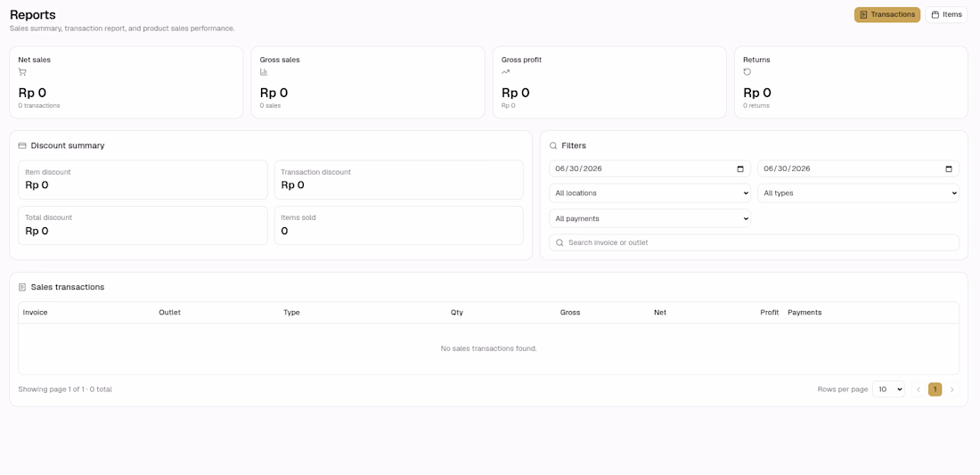
Task: Click the Gross profit trending arrow icon
Action: click(x=506, y=72)
